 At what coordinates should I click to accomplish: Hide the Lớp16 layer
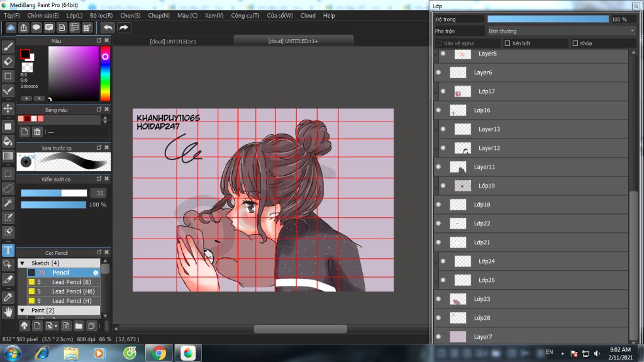tap(438, 110)
